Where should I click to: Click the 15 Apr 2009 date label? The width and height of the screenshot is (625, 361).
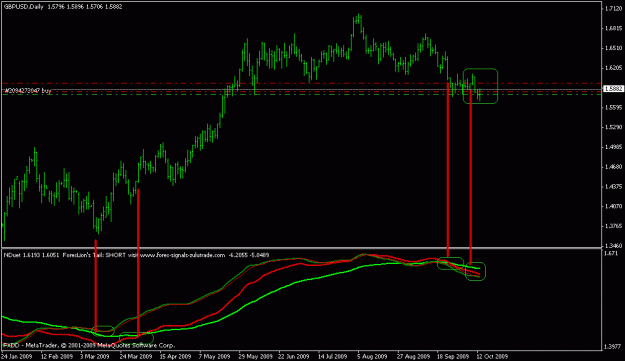point(175,356)
